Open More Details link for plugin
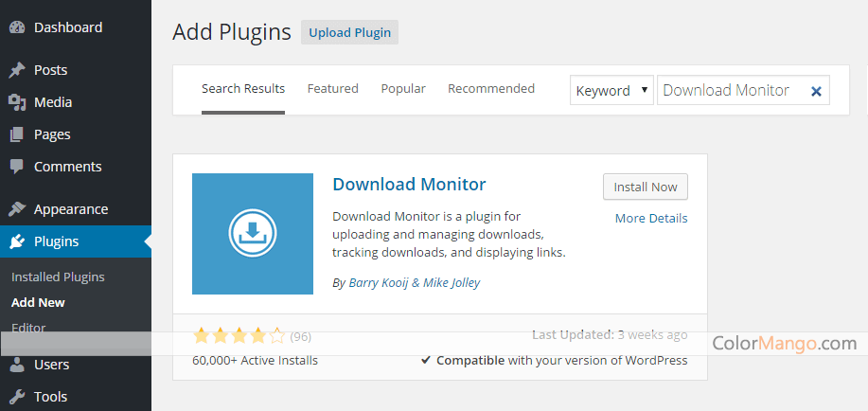The height and width of the screenshot is (411, 868). point(651,219)
